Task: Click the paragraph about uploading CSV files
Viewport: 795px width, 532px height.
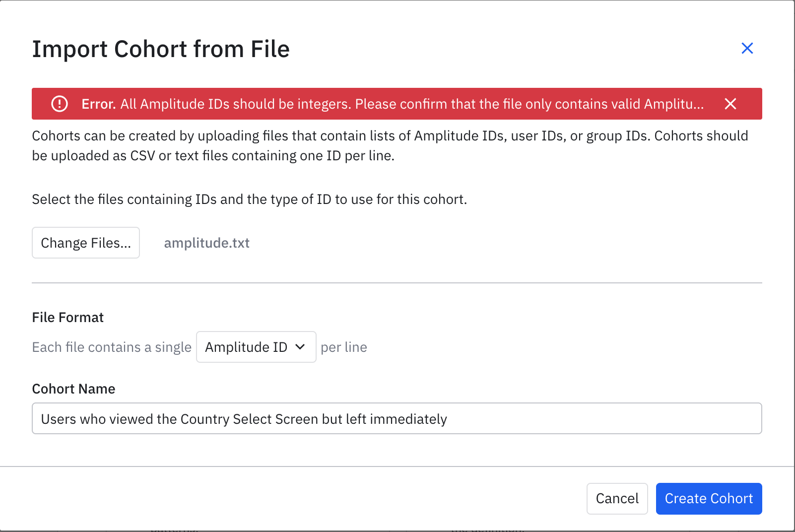Action: coord(390,145)
